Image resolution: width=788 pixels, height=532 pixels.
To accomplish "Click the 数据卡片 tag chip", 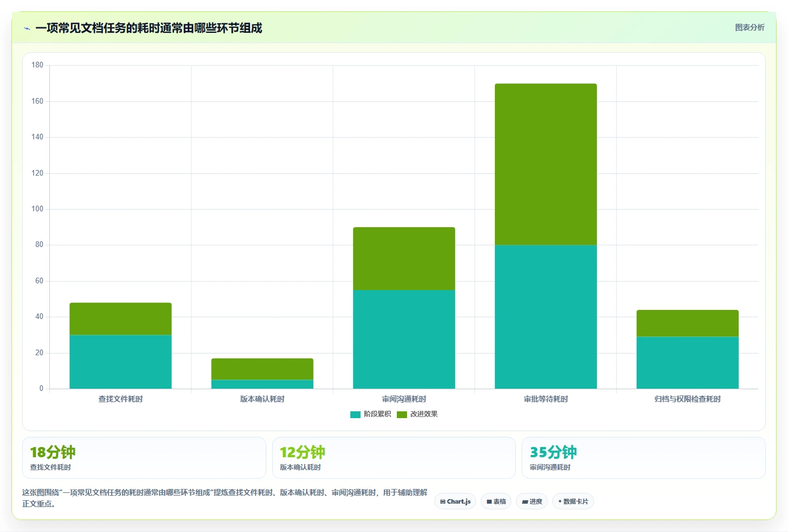I will tap(573, 501).
